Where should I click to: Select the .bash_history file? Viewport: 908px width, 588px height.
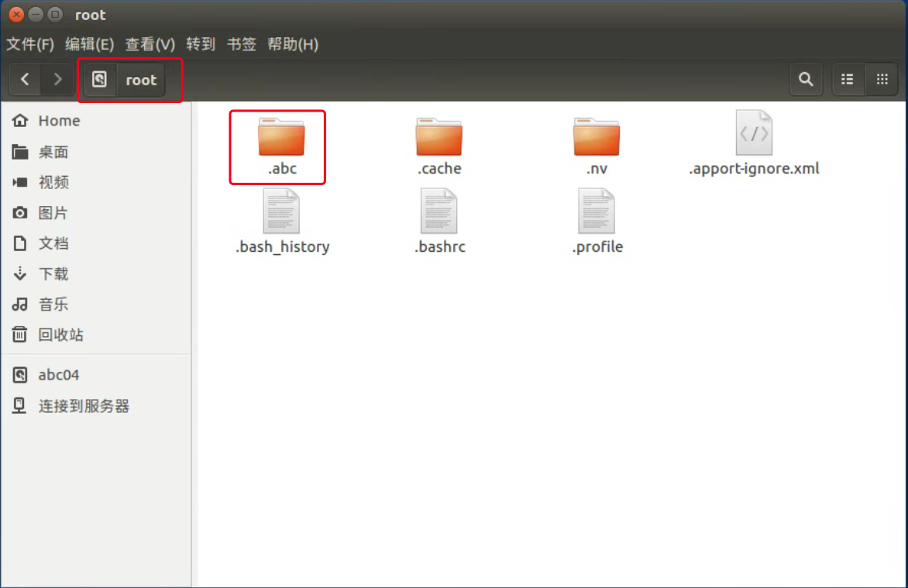281,212
